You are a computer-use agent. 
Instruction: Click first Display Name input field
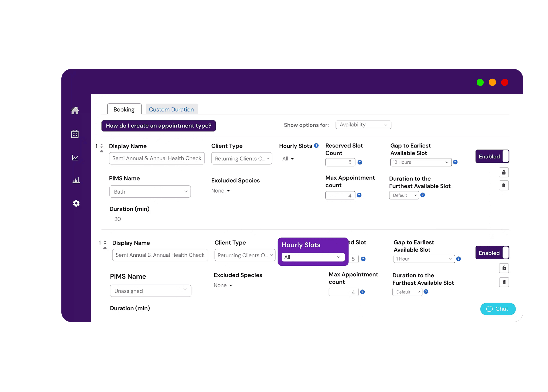[x=157, y=158]
